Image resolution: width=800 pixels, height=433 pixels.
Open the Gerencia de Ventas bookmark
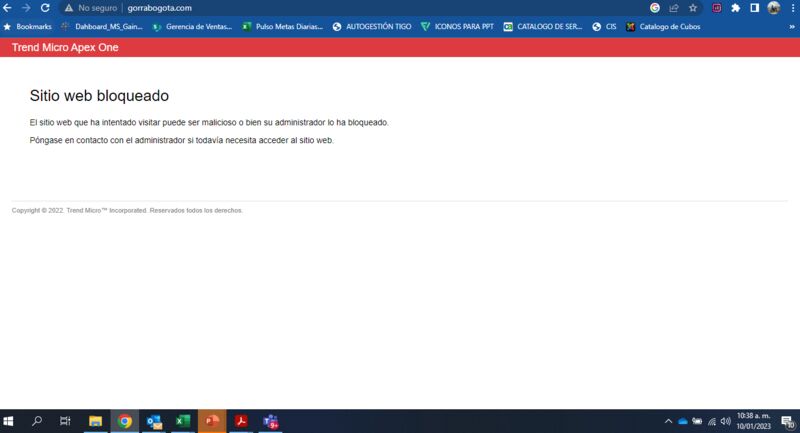(192, 27)
